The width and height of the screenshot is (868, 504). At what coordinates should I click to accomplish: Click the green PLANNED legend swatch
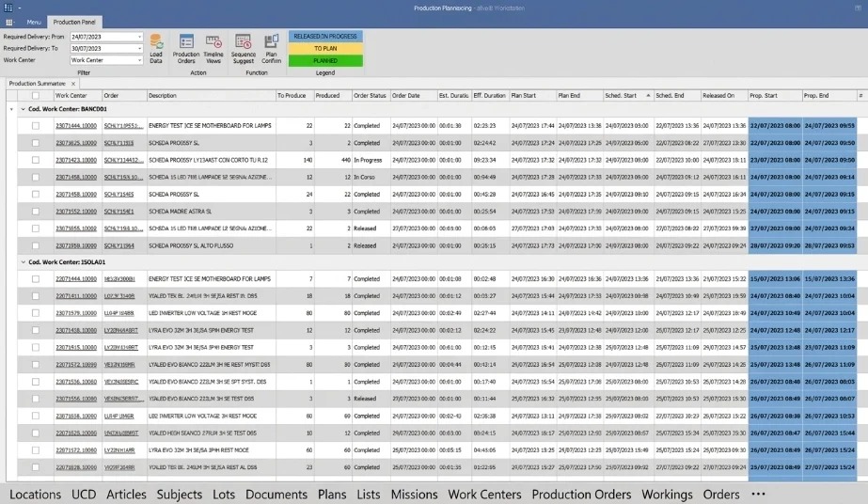325,61
